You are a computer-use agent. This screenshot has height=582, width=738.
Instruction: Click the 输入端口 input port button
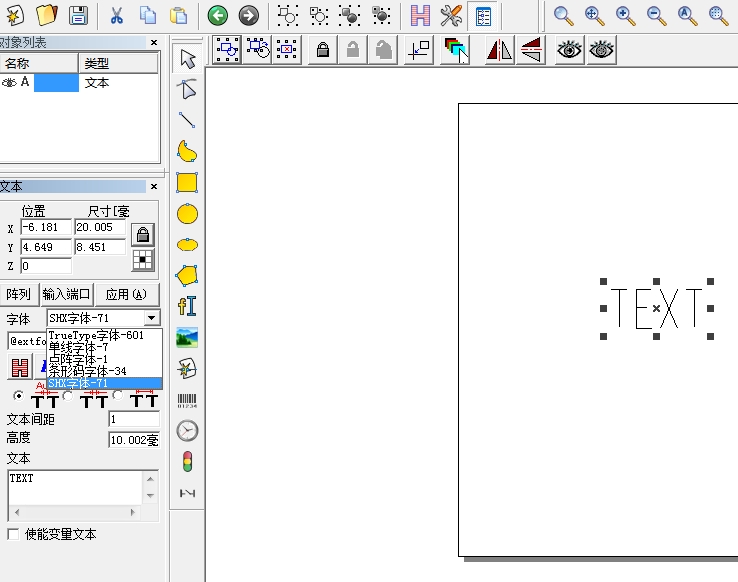pos(67,295)
